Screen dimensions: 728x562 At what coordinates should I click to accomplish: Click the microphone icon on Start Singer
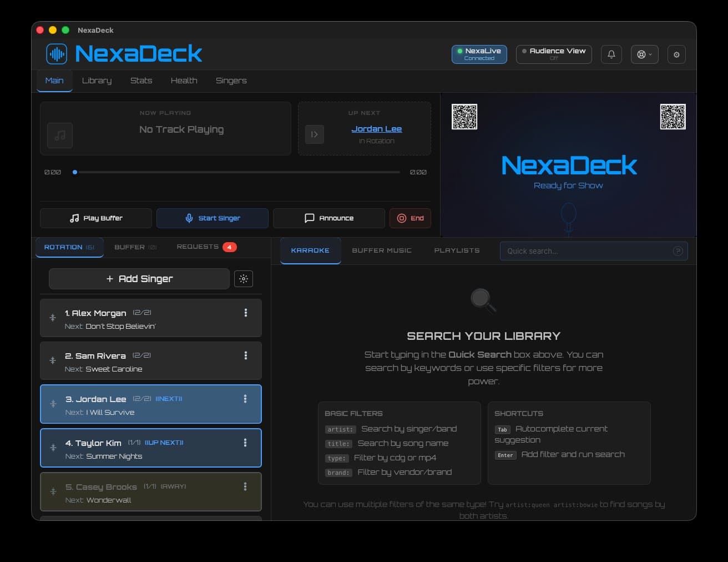[x=188, y=218]
